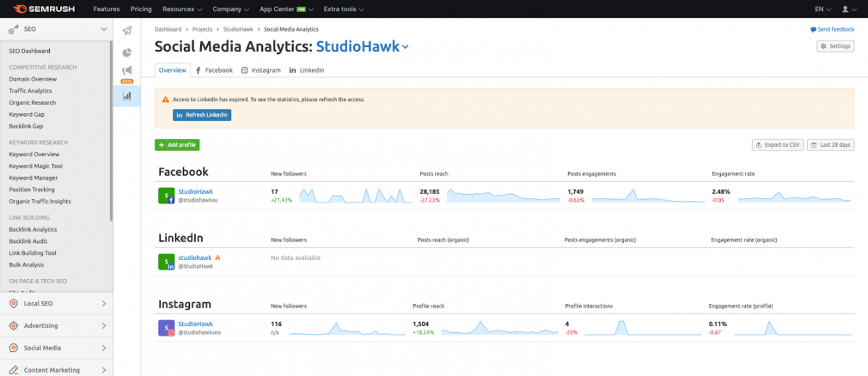The height and width of the screenshot is (376, 868).
Task: Open Position Tracking in sidebar
Action: [32, 190]
